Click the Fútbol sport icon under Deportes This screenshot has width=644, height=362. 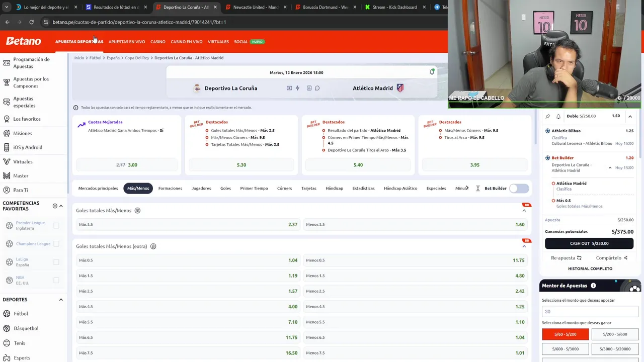pos(7,314)
